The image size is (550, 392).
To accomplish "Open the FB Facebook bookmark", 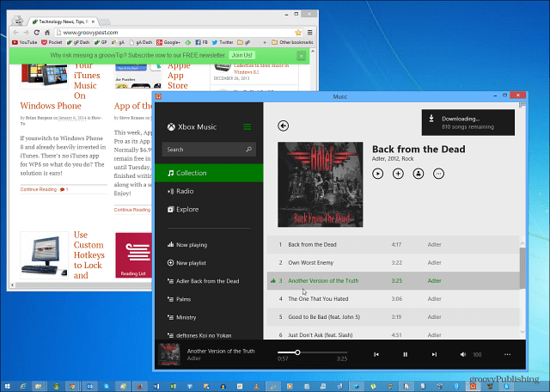I will (x=202, y=42).
